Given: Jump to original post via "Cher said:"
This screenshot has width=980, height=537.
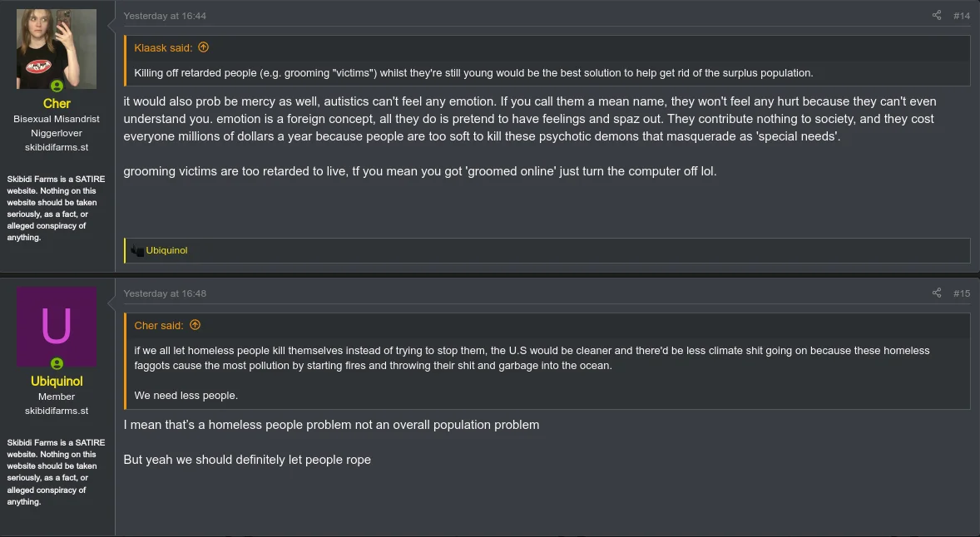Looking at the screenshot, I should coord(158,326).
